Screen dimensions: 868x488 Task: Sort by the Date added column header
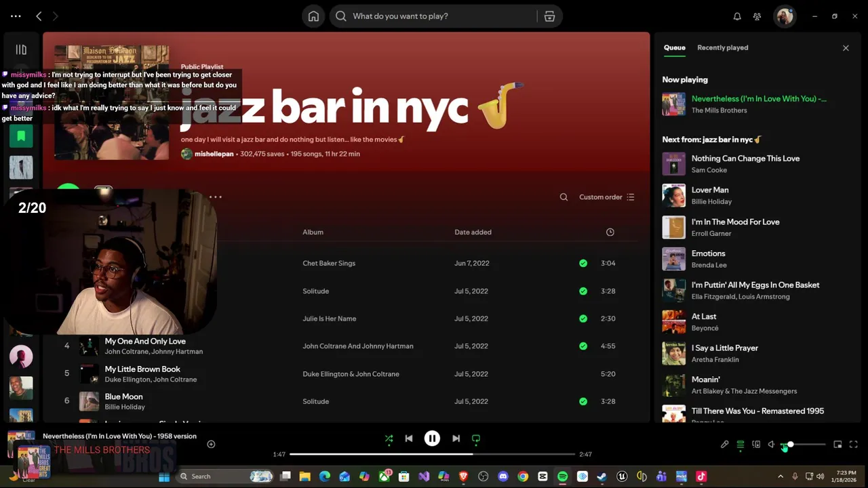tap(473, 232)
